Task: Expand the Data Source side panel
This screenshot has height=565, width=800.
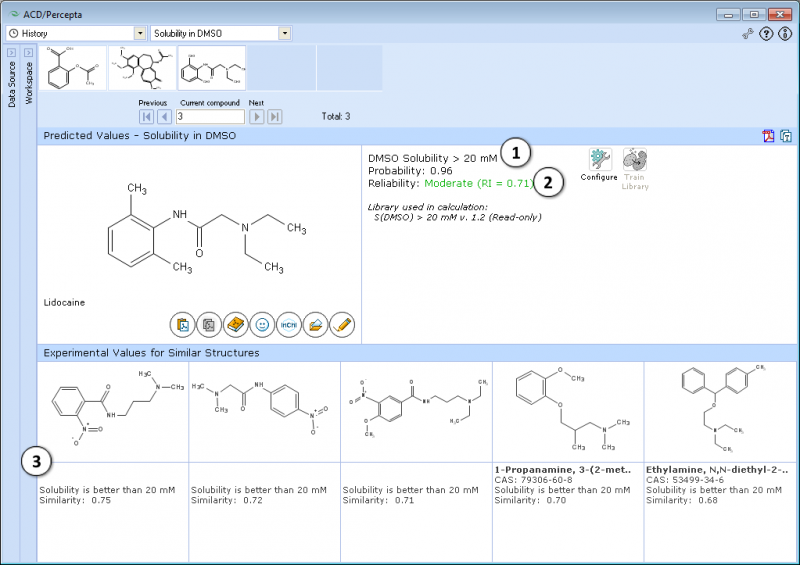Action: click(x=11, y=52)
